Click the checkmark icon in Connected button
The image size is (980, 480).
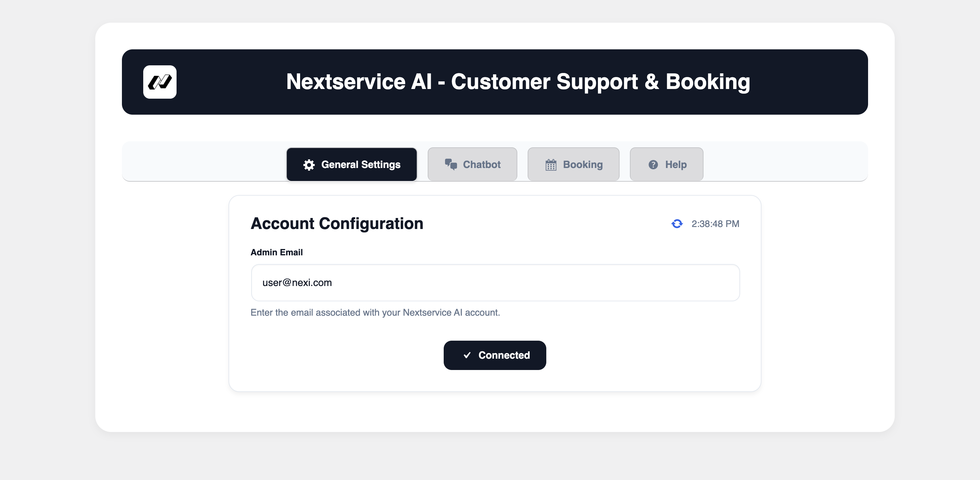467,355
